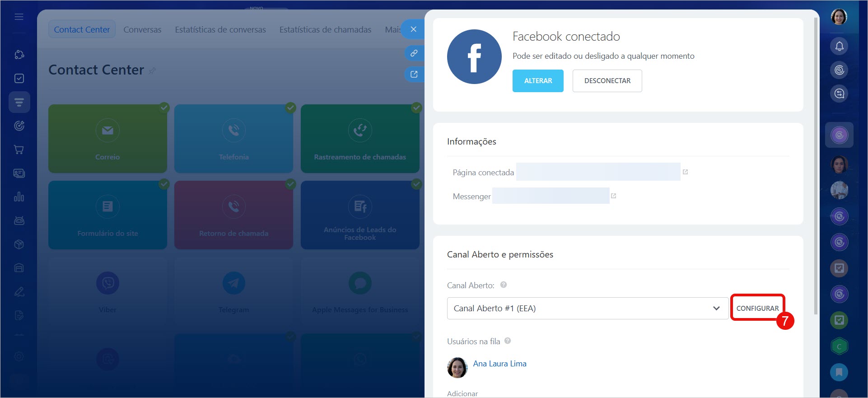Click the Facebook logo icon
868x398 pixels.
coord(474,57)
